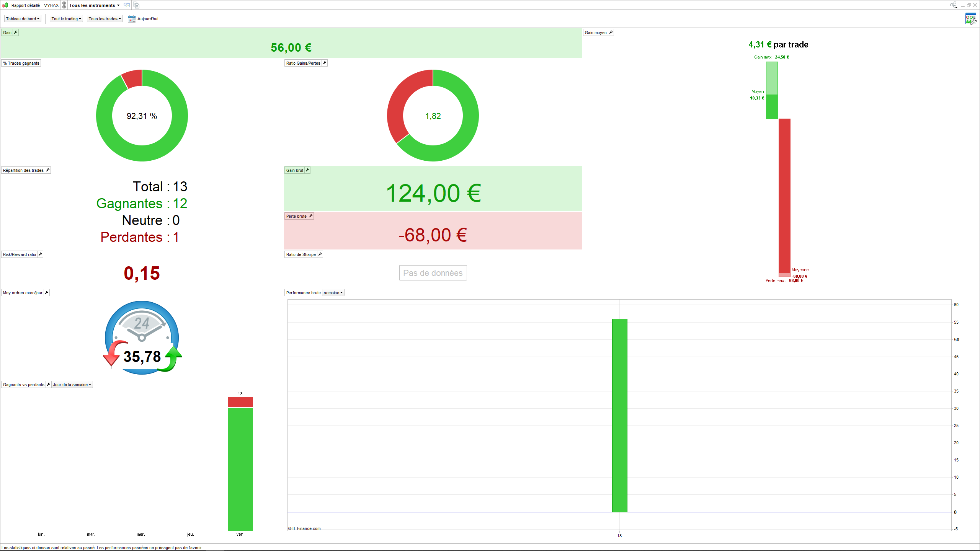Open settings wrench for Ratio Gains/Pertes

click(325, 63)
